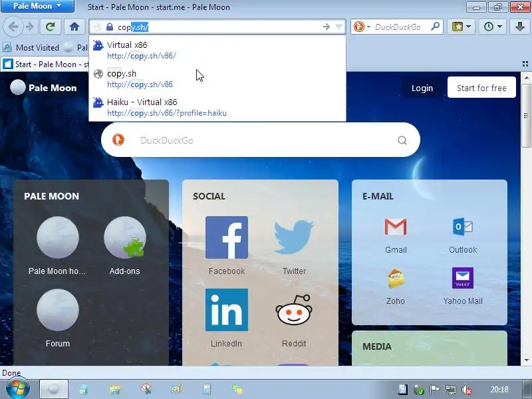Open the LinkedIn shortcut

227,319
